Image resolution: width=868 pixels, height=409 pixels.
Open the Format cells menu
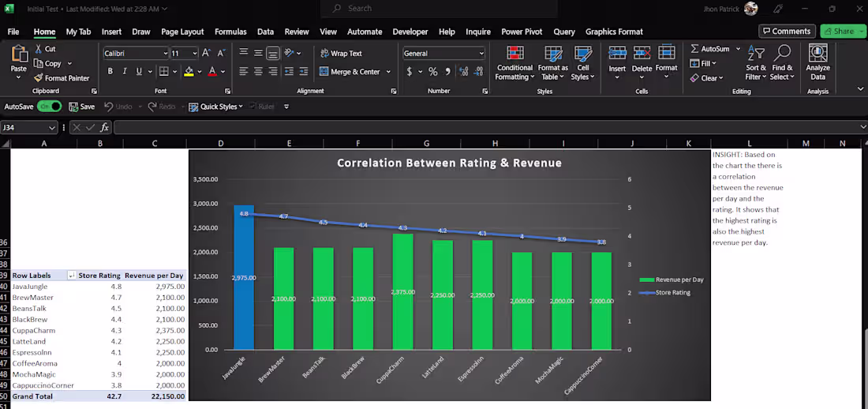click(x=667, y=62)
